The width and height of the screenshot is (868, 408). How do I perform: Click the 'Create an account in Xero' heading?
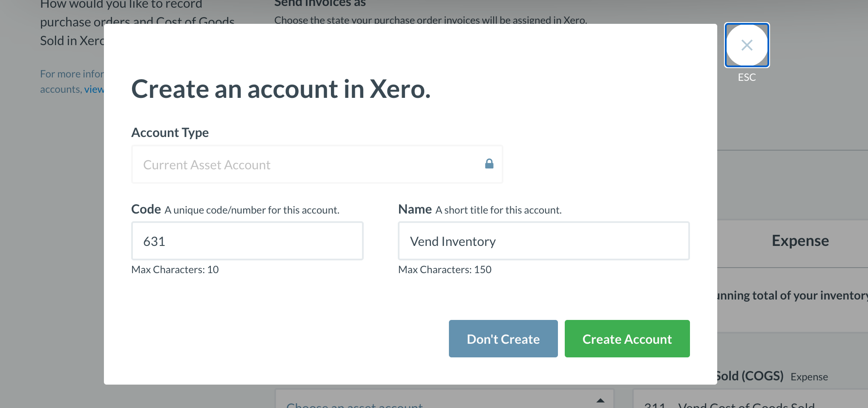point(281,89)
